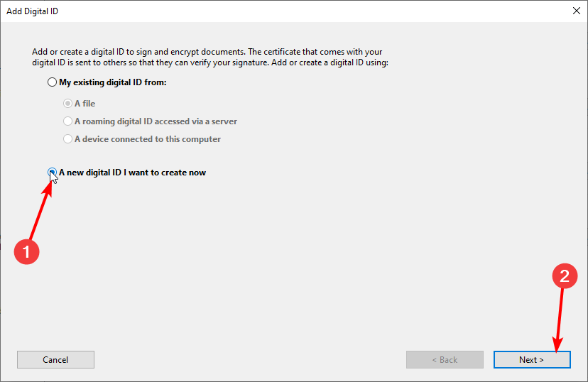Click the 'A file' label text
This screenshot has width=588, height=382.
(x=85, y=104)
